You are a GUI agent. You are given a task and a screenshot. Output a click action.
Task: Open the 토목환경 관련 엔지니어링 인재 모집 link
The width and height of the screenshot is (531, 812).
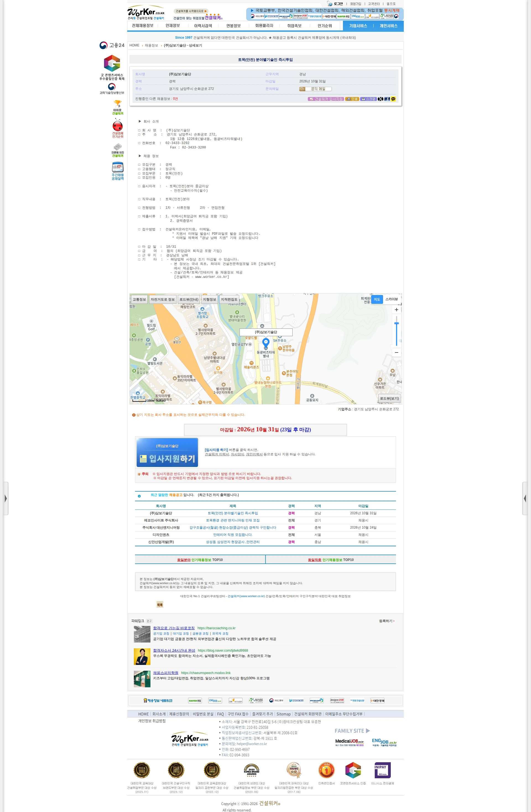coord(233,520)
